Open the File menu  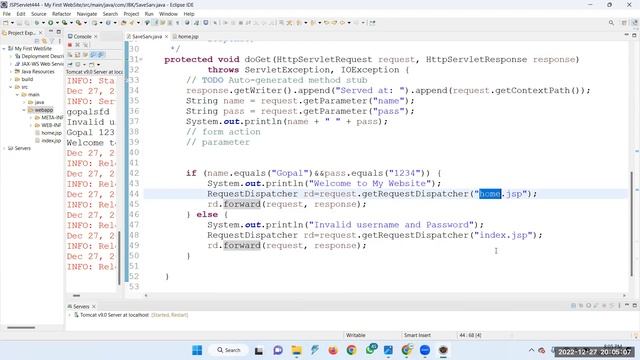point(7,14)
